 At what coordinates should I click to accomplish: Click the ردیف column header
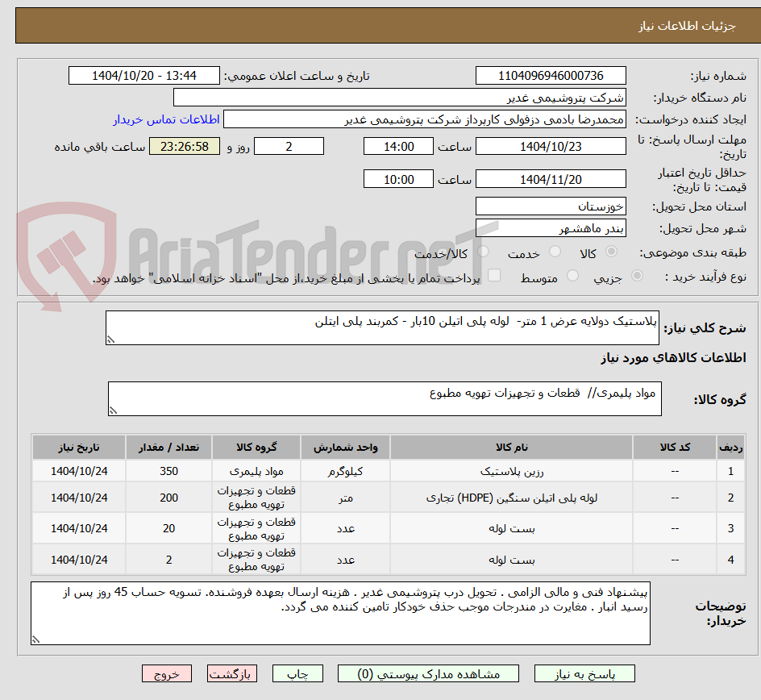click(x=730, y=447)
